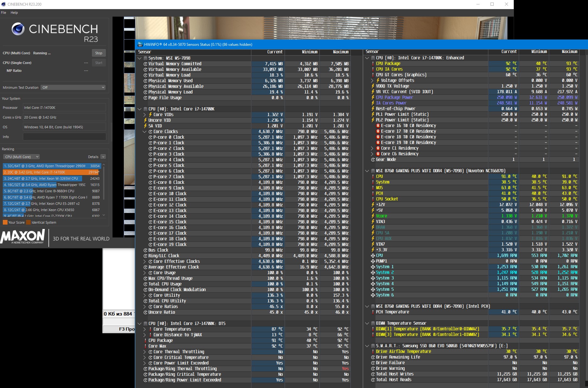Select the Core i9-9880H ranking entry

[52, 191]
